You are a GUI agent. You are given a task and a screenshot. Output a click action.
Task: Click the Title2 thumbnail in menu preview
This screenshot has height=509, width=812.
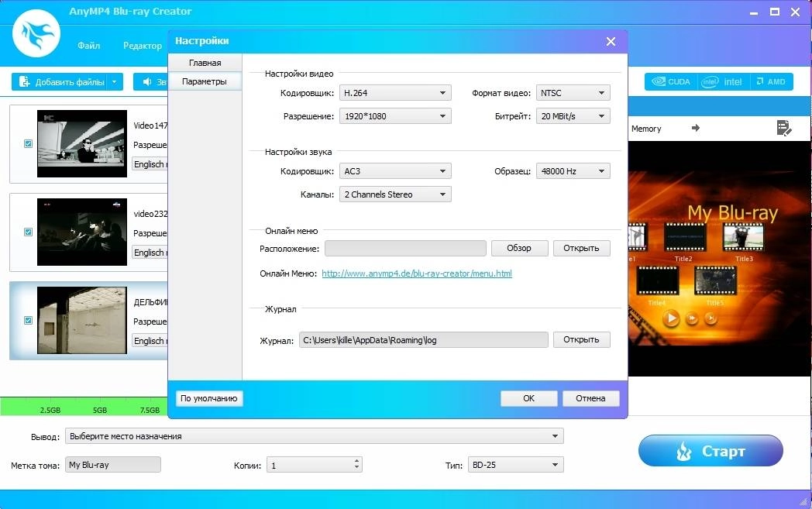point(684,238)
